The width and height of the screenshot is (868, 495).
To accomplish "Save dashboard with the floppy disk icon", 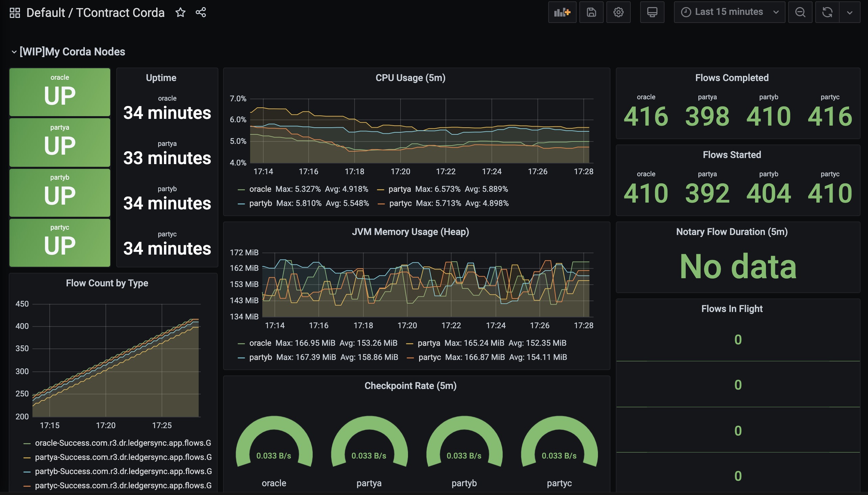I will (x=592, y=12).
